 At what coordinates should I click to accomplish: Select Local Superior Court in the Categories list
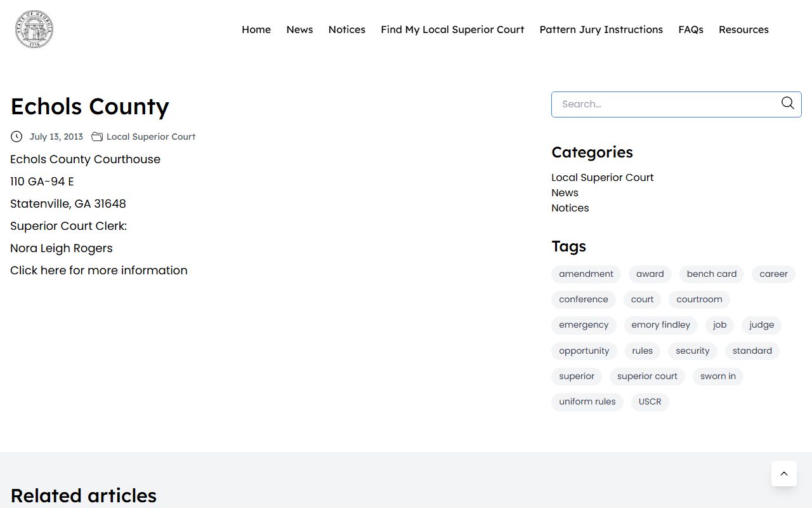pyautogui.click(x=603, y=178)
